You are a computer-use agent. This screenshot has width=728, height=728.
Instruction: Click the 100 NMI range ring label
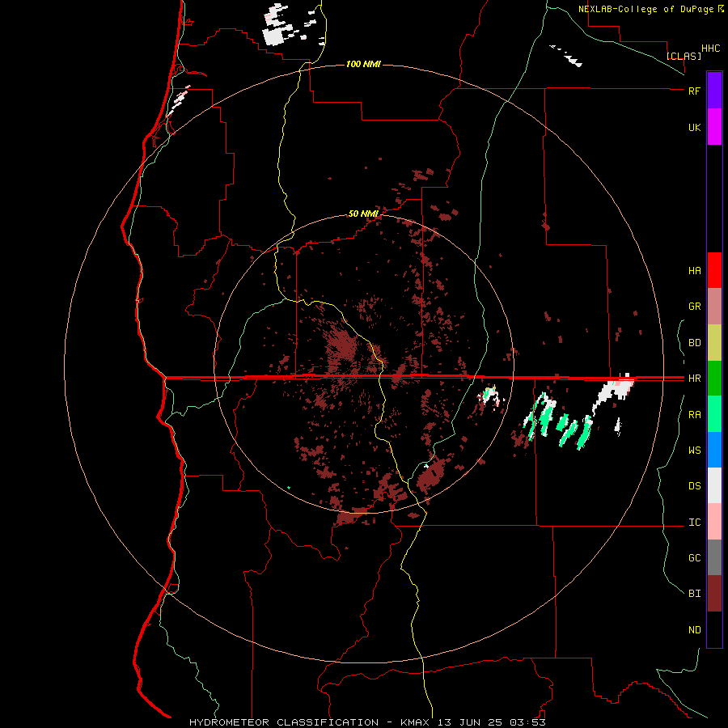[x=363, y=64]
